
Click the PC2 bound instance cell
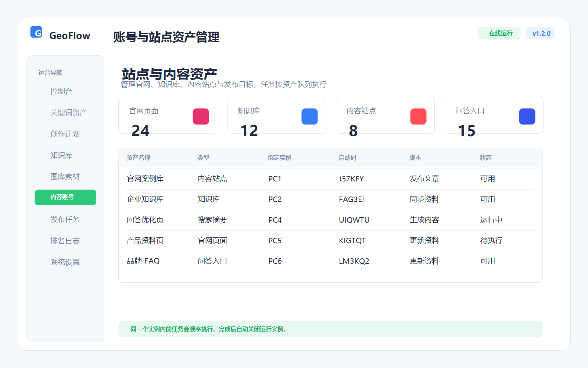(x=275, y=199)
